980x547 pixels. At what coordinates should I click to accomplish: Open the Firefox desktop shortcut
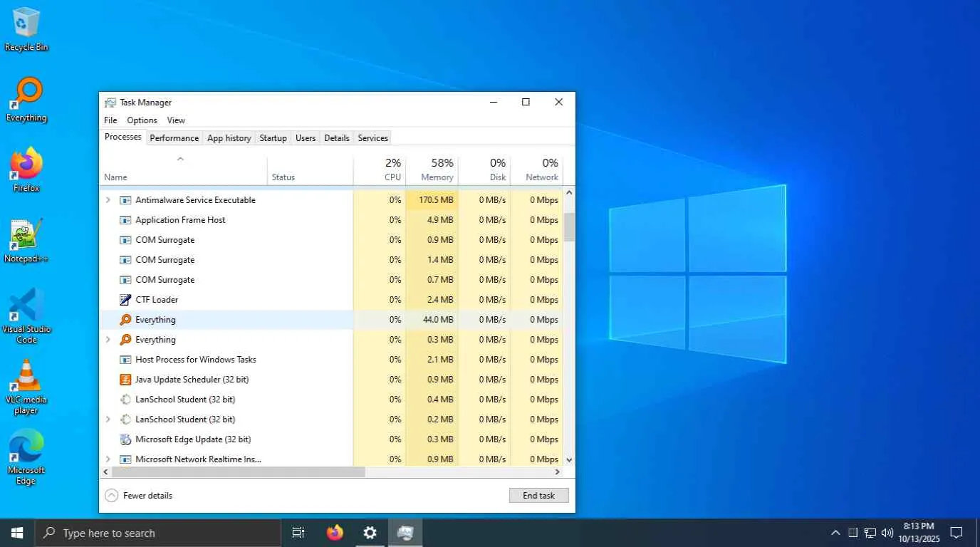tap(26, 170)
